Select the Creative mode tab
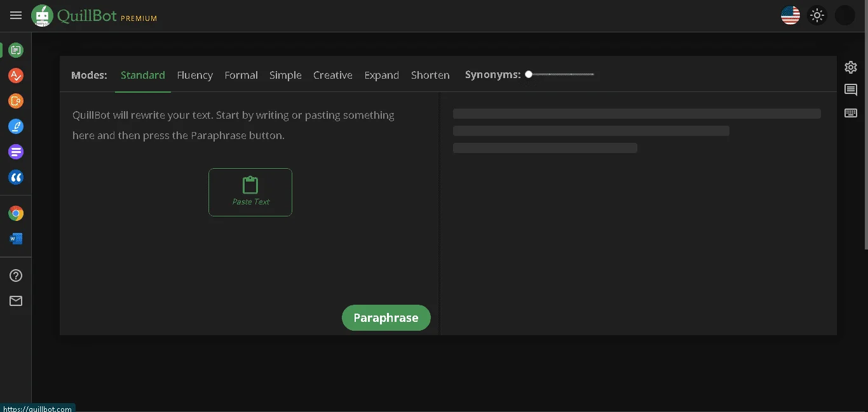The image size is (868, 412). pos(332,75)
